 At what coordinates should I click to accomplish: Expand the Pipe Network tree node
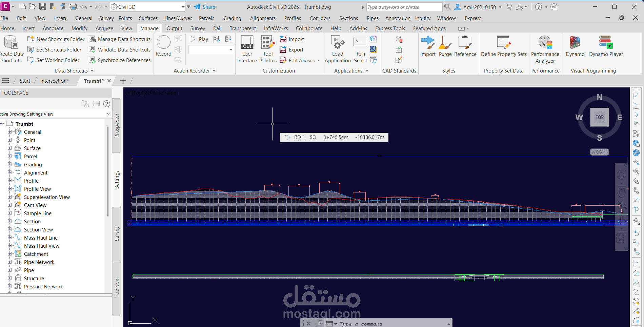pyautogui.click(x=10, y=262)
